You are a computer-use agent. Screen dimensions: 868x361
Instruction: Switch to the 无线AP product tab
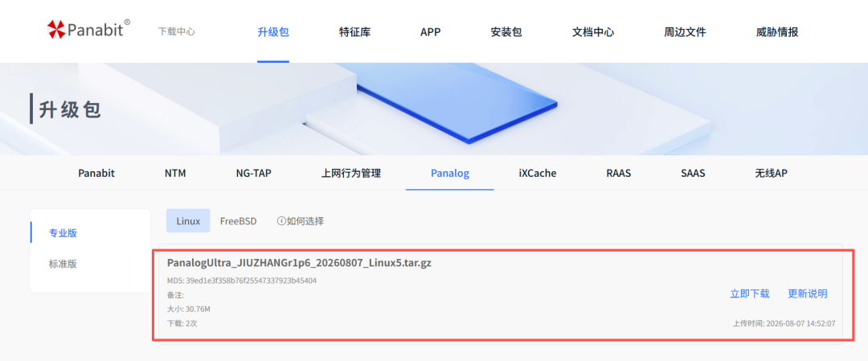771,174
